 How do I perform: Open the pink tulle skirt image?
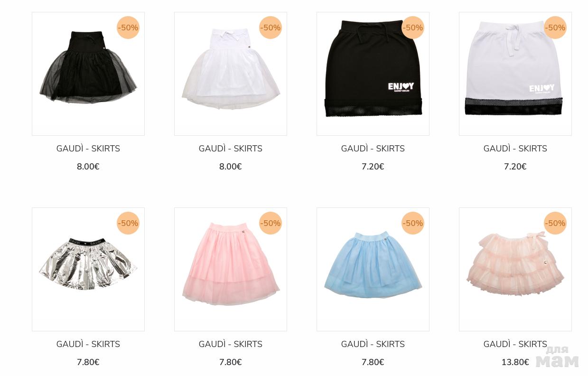click(231, 269)
